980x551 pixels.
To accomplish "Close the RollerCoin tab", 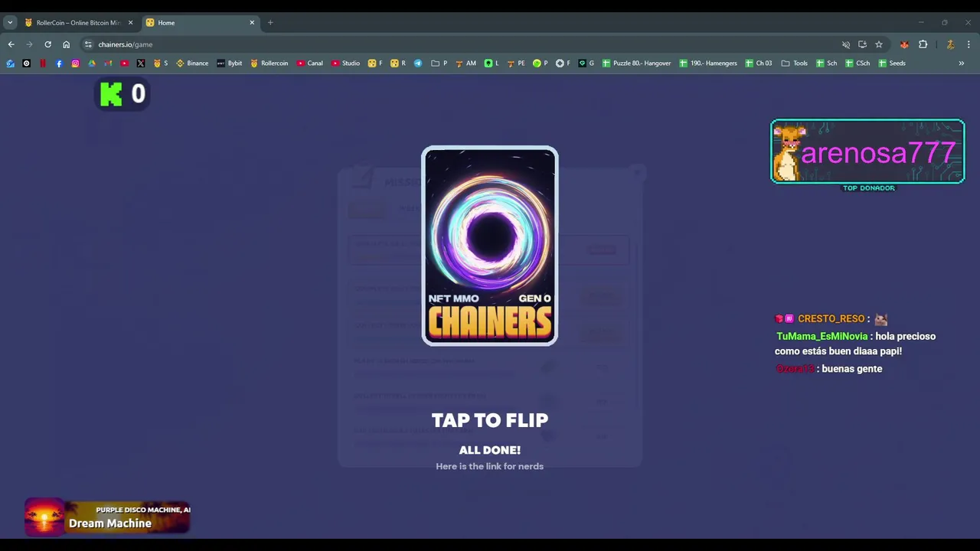I will 130,22.
